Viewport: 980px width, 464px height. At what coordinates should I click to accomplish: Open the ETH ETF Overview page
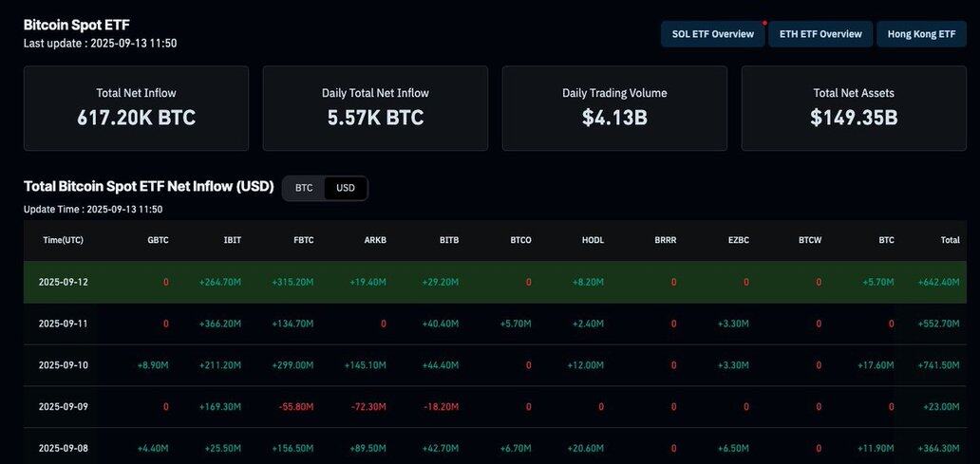(x=820, y=34)
